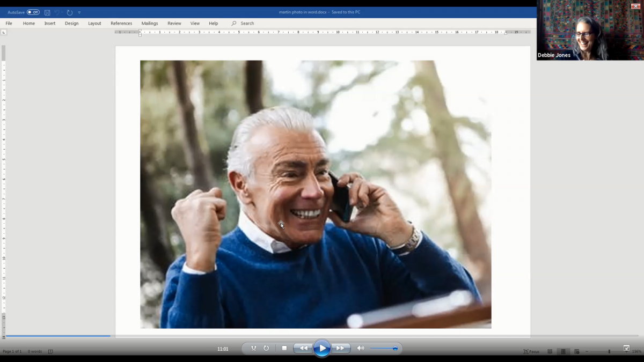Toggle the repeat button in media player
Image resolution: width=644 pixels, height=362 pixels.
(x=266, y=348)
